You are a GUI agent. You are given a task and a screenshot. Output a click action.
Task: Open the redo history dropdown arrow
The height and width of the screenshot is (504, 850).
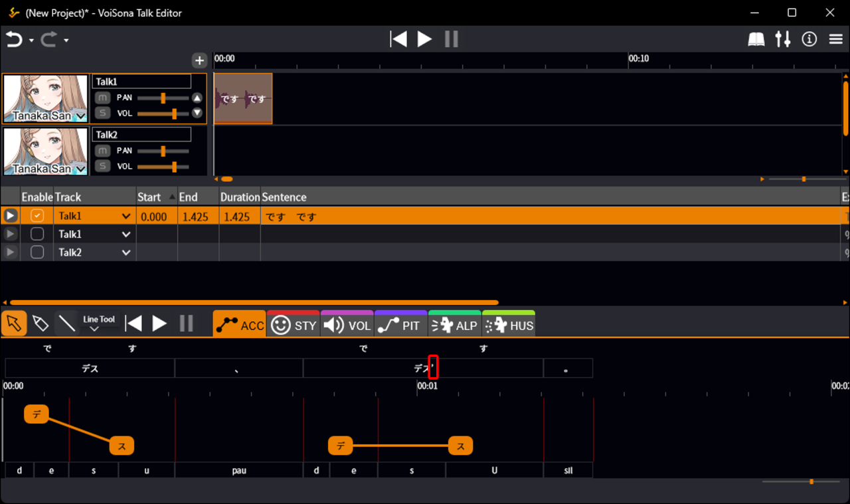[66, 41]
